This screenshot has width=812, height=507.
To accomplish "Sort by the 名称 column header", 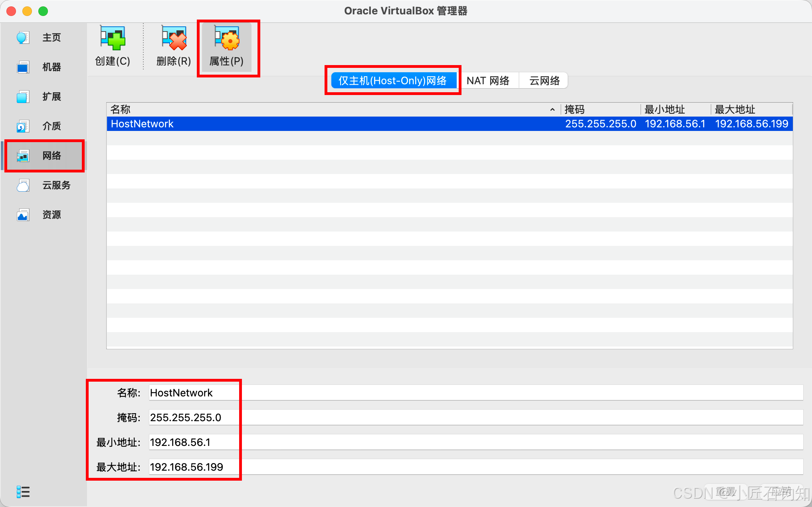I will (x=333, y=109).
